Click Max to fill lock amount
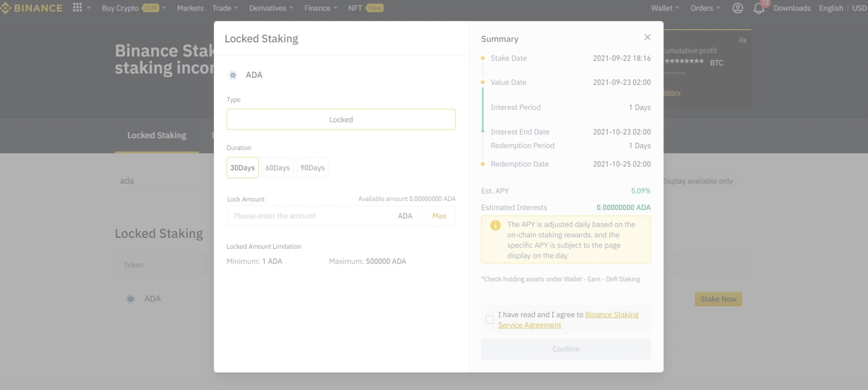The image size is (868, 390). [x=439, y=216]
